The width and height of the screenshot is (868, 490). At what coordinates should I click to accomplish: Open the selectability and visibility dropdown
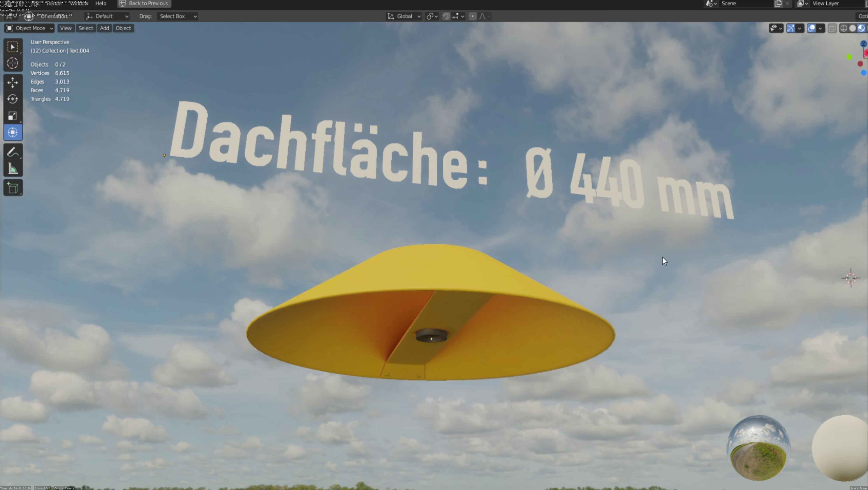pyautogui.click(x=776, y=28)
